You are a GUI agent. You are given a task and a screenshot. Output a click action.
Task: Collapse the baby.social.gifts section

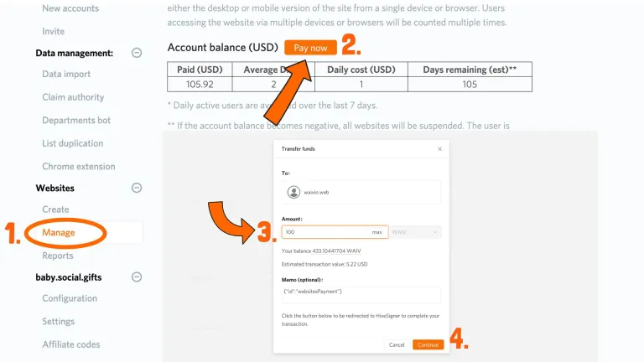(x=137, y=277)
